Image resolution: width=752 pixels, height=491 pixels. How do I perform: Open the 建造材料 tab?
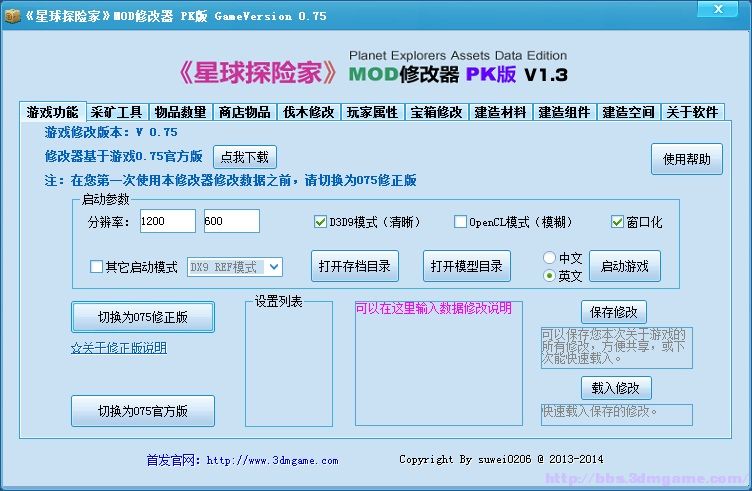coord(501,112)
